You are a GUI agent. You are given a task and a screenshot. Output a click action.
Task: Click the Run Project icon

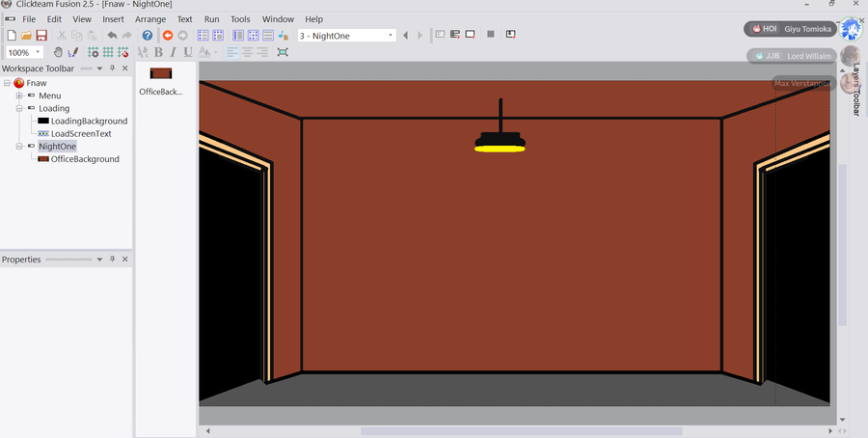click(x=440, y=35)
